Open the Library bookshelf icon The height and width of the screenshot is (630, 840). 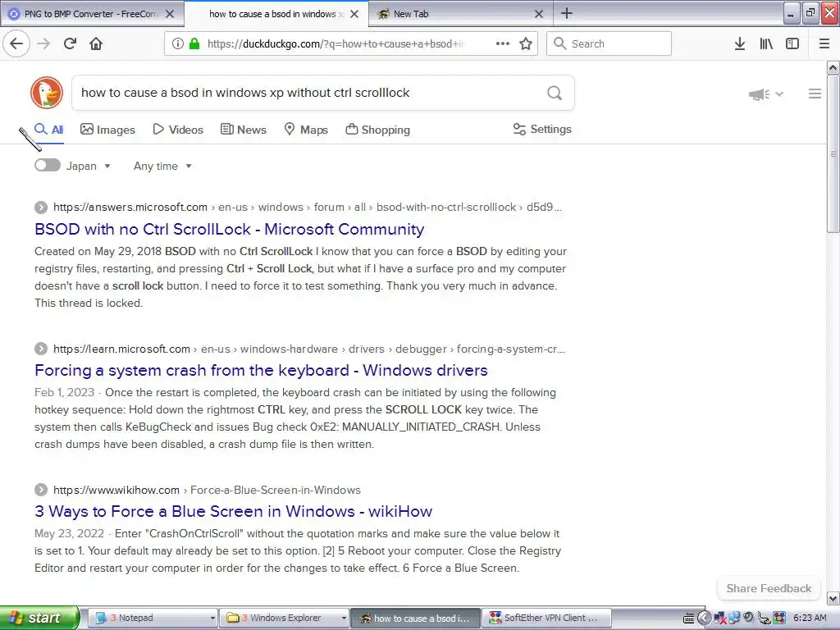[766, 43]
